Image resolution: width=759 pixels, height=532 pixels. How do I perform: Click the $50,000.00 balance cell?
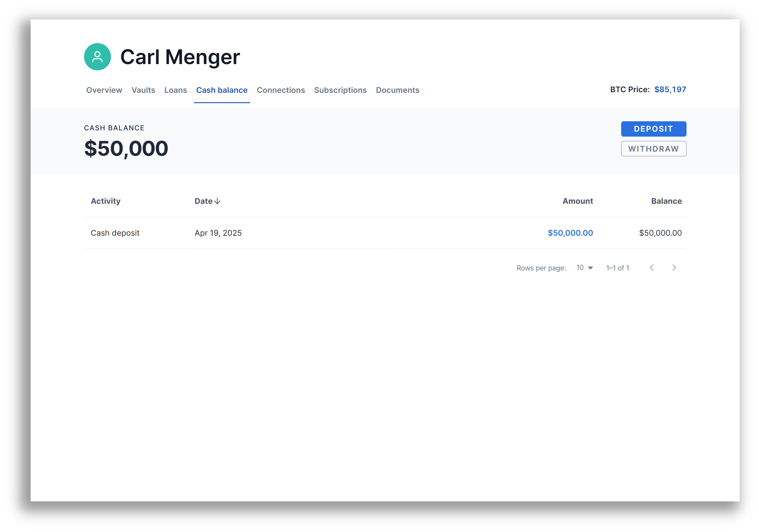coord(660,233)
